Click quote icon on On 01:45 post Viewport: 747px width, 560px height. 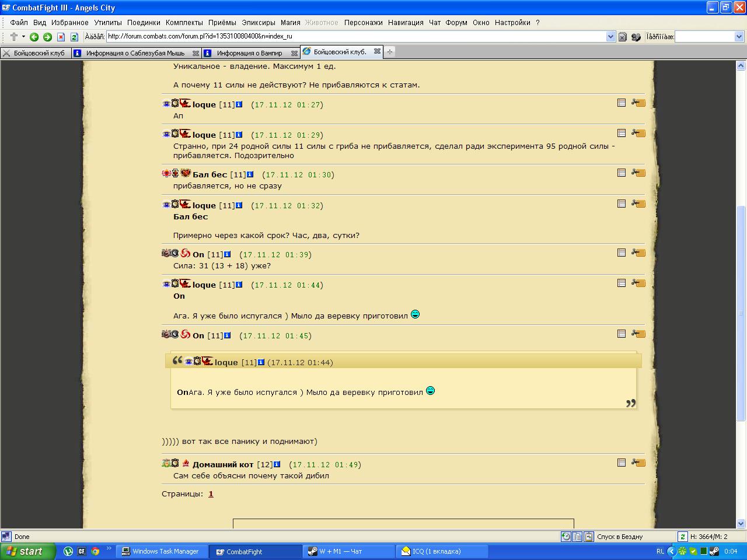(x=622, y=334)
